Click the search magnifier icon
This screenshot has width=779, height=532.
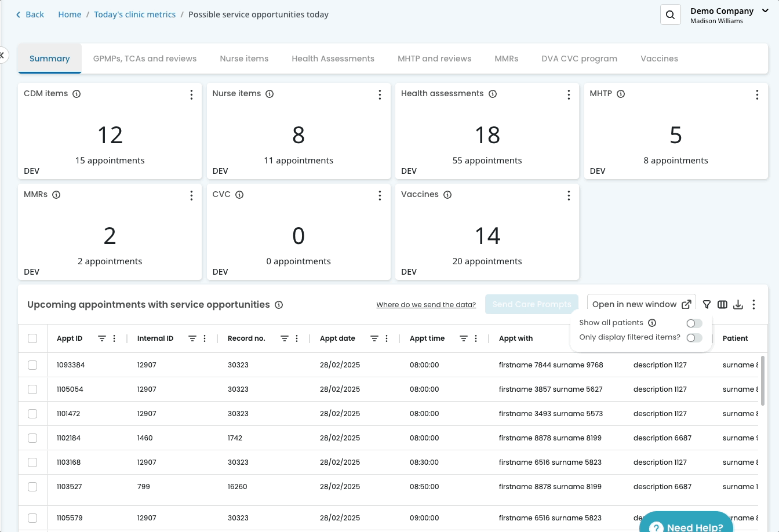point(670,15)
